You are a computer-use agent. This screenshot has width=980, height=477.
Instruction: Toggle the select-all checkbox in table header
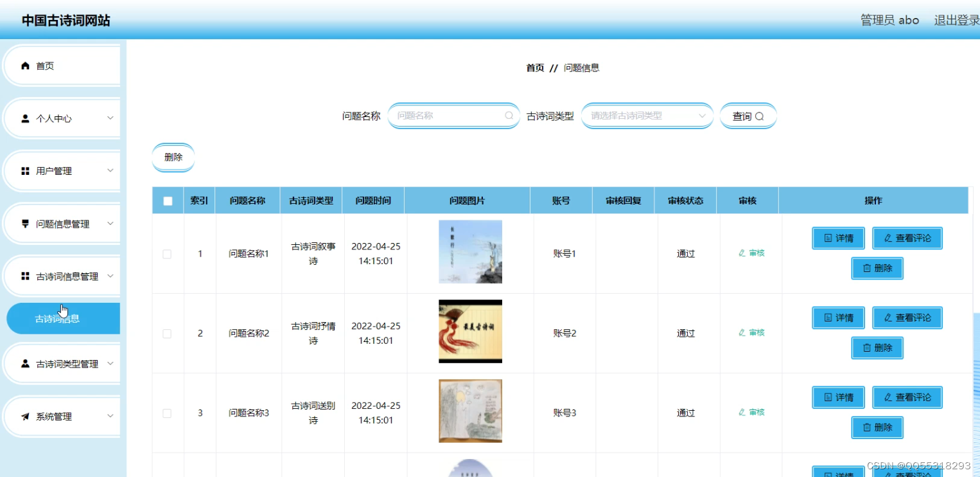(x=168, y=201)
